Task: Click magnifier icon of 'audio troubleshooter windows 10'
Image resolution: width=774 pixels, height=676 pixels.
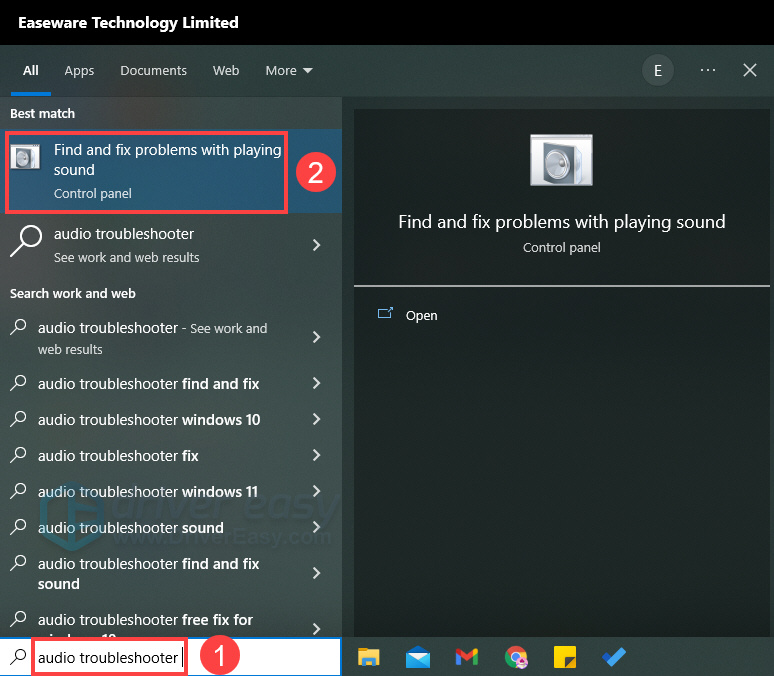Action: pyautogui.click(x=18, y=419)
